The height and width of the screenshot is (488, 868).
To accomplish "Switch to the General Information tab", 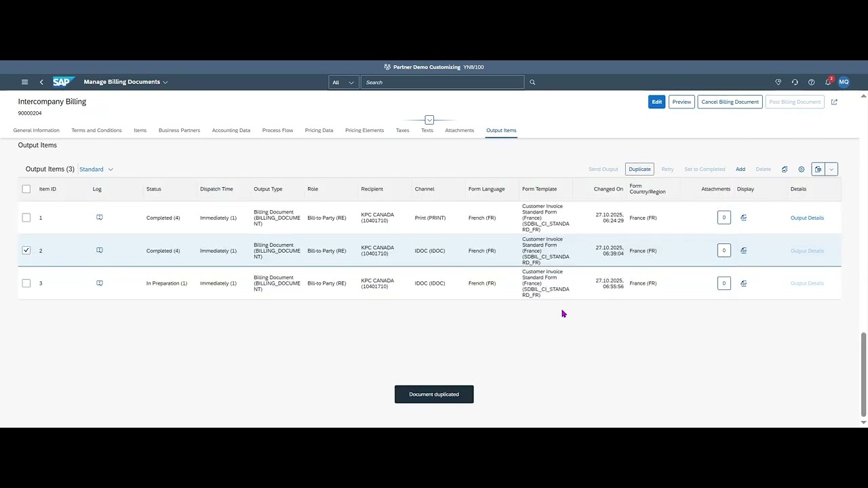I will (36, 130).
